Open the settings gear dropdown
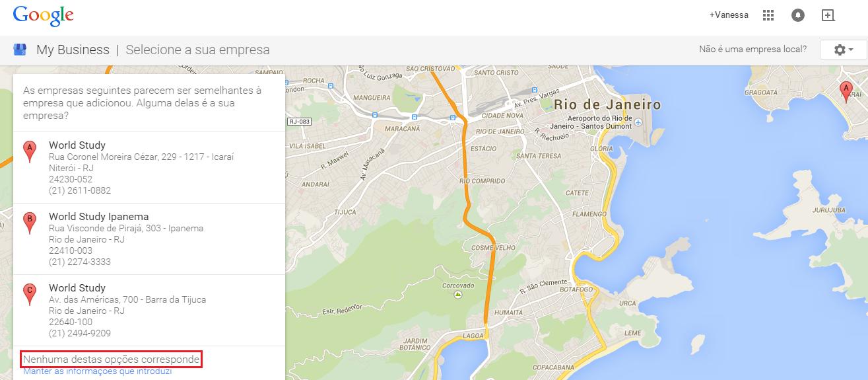This screenshot has width=868, height=380. [843, 50]
